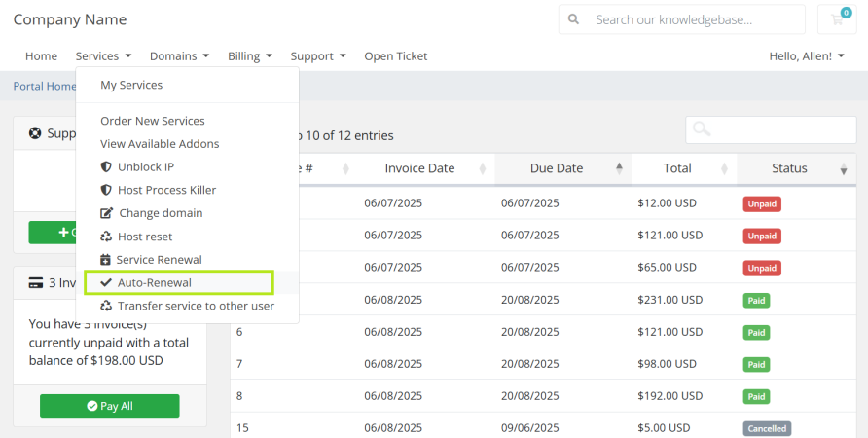Click invoice number 7 cell
The width and height of the screenshot is (868, 438).
239,364
